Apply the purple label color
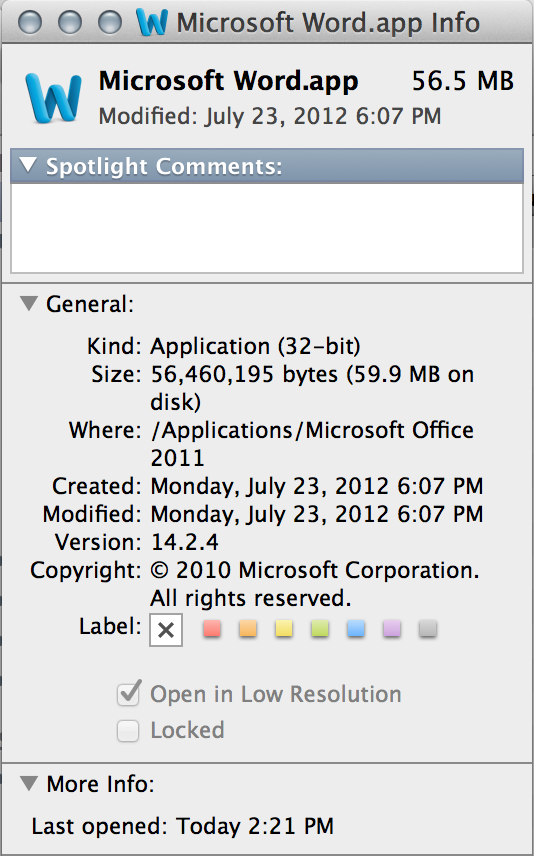The width and height of the screenshot is (534, 856). point(392,629)
